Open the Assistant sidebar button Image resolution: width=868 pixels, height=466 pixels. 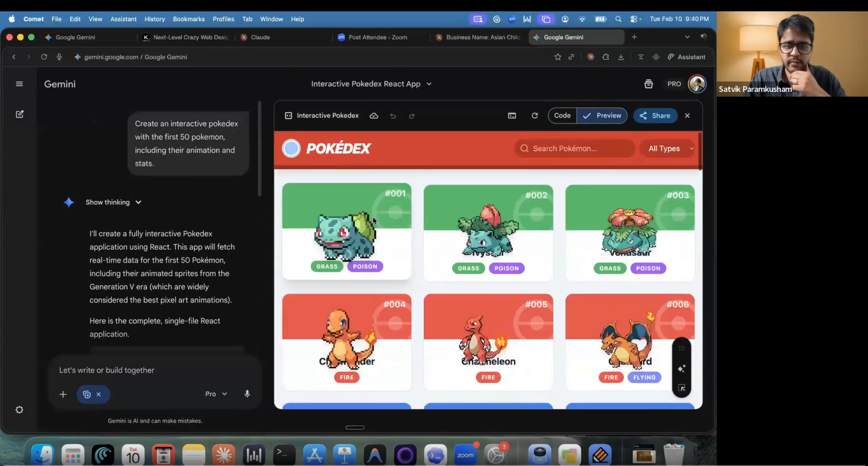(687, 57)
